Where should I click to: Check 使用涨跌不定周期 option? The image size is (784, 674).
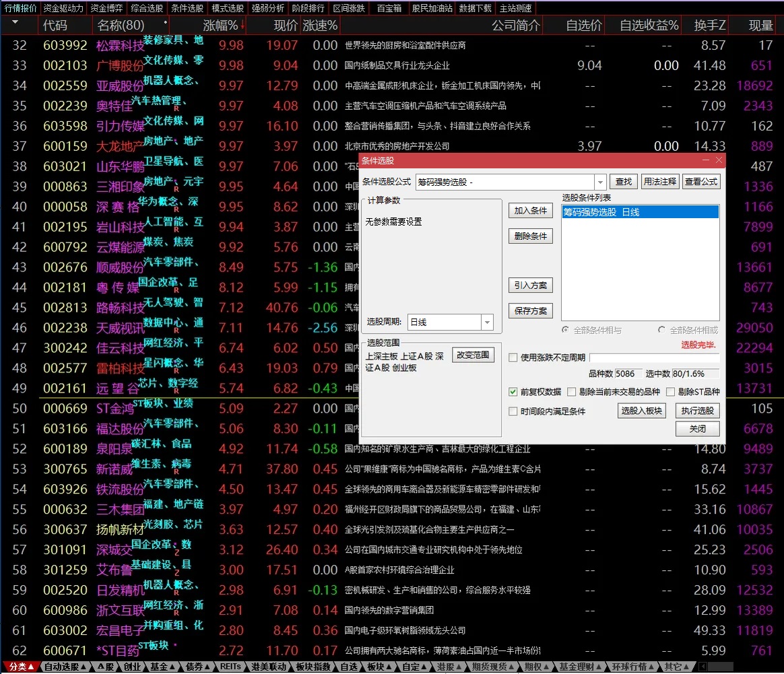point(513,358)
